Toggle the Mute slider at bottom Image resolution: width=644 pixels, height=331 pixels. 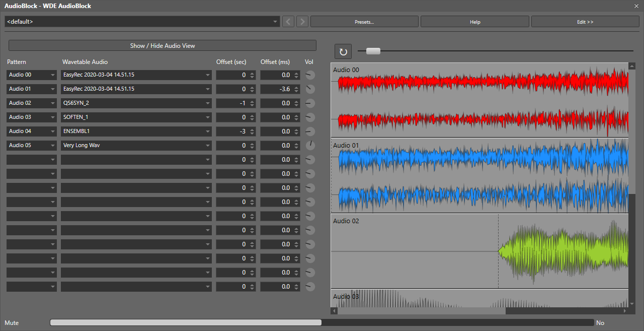(x=186, y=322)
